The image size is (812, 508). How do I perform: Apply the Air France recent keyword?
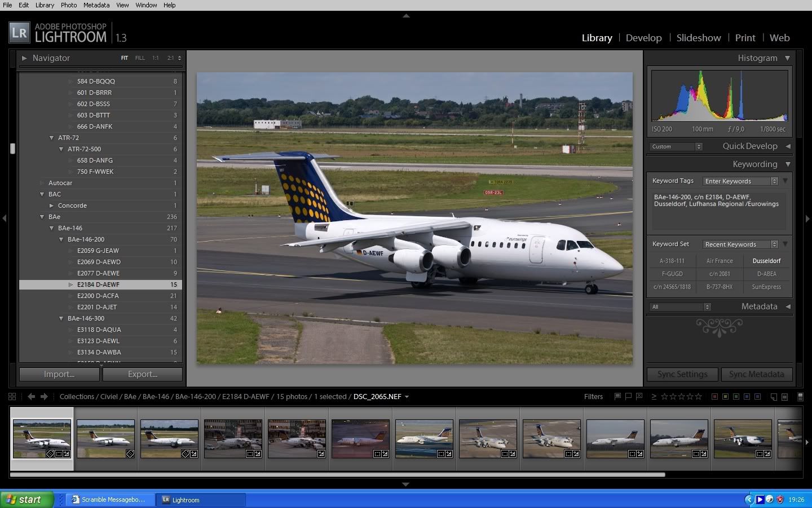(720, 261)
